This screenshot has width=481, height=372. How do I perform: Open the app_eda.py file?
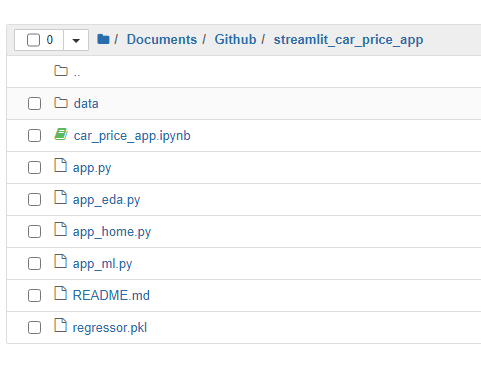click(106, 200)
